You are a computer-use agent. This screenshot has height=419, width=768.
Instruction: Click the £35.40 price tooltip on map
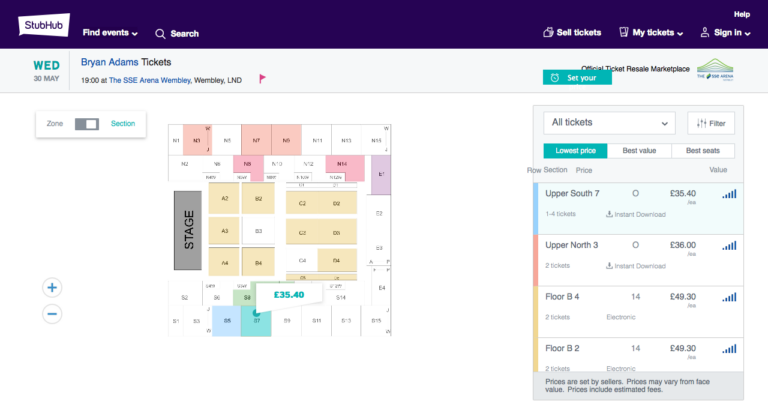[x=288, y=295]
